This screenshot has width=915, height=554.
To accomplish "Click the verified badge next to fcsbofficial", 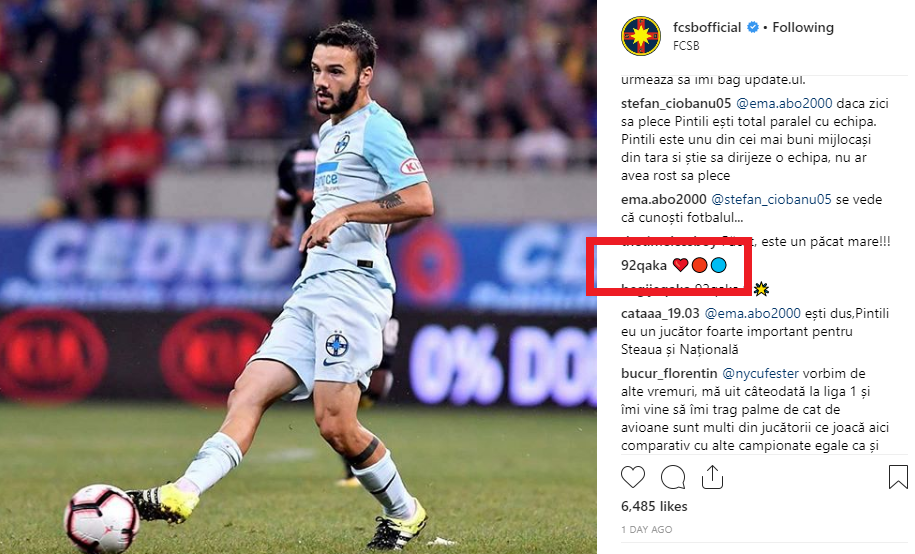I will click(753, 27).
